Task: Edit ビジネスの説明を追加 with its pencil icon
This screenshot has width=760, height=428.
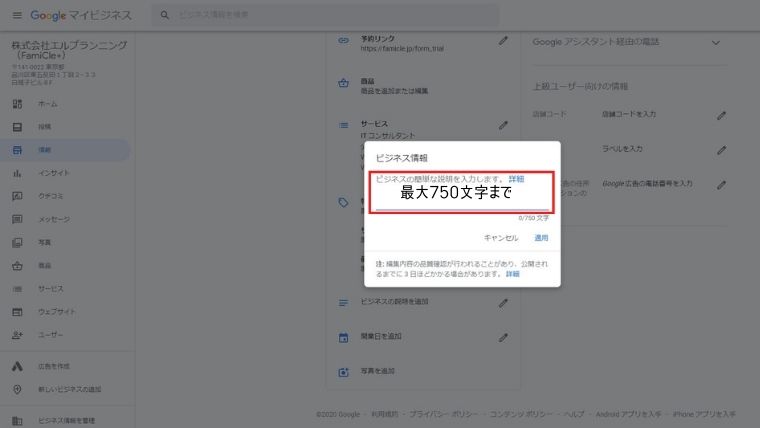Action: coord(503,303)
